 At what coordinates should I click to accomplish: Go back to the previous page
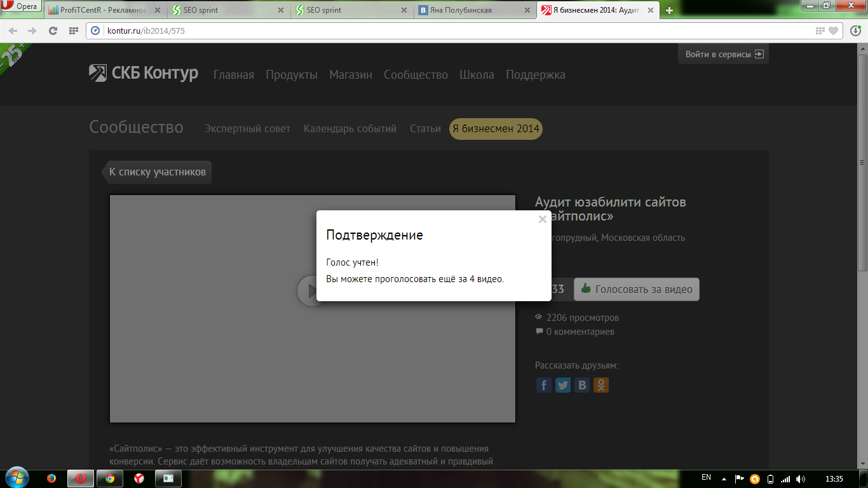coord(13,30)
